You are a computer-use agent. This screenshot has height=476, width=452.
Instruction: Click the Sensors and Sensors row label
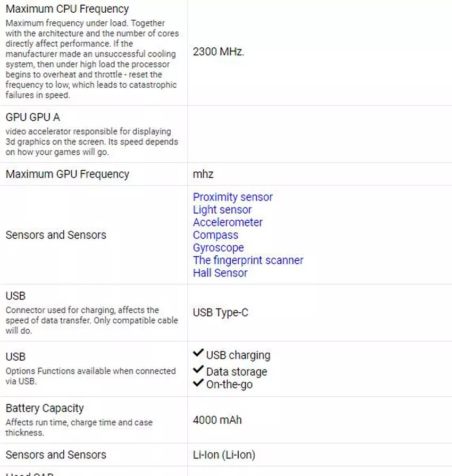pyautogui.click(x=56, y=235)
